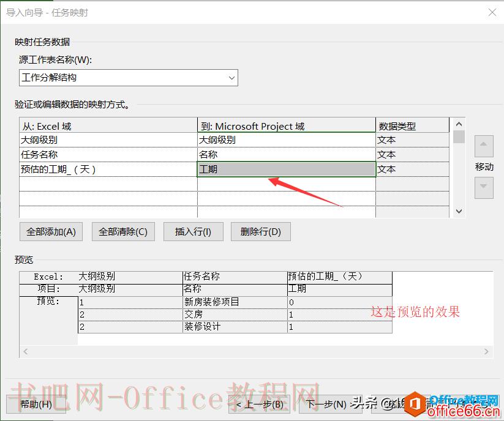Click preview pane scroll-right arrow
The height and width of the screenshot is (421, 504).
point(486,351)
